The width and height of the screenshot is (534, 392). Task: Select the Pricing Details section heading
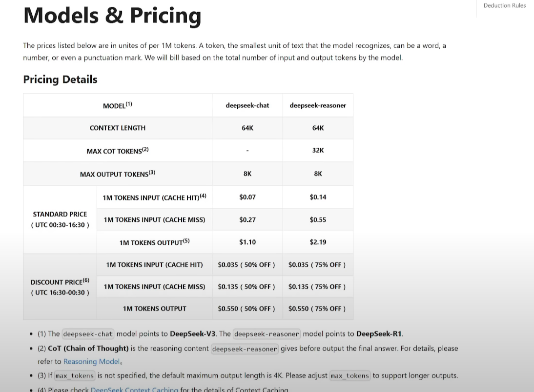pos(60,79)
